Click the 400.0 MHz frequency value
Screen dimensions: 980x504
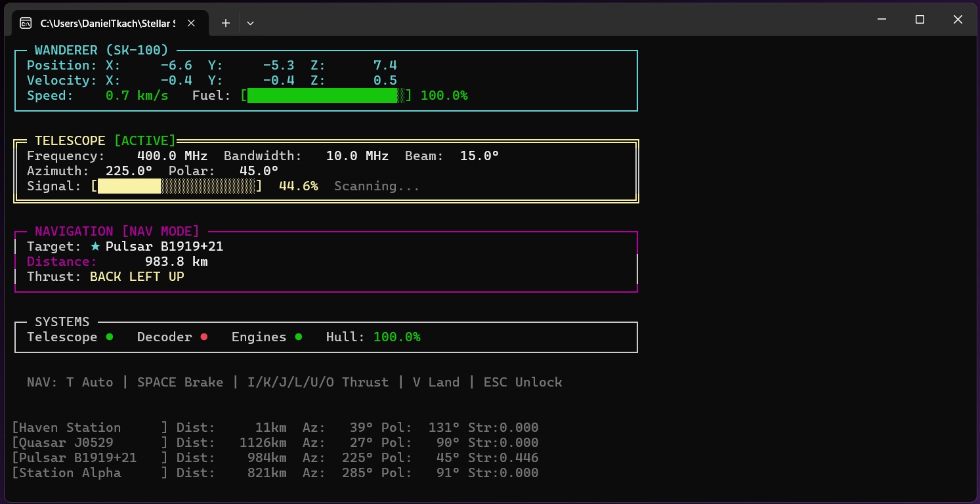[x=172, y=156]
